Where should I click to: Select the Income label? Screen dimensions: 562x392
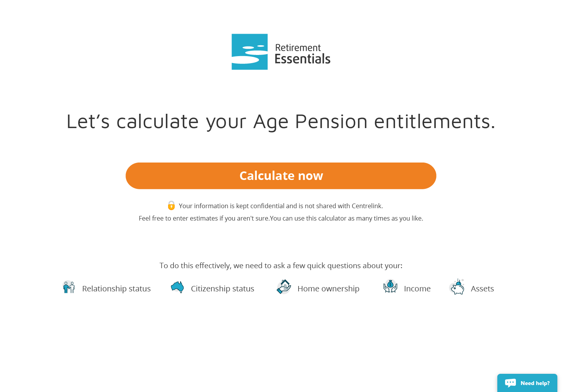pyautogui.click(x=417, y=289)
